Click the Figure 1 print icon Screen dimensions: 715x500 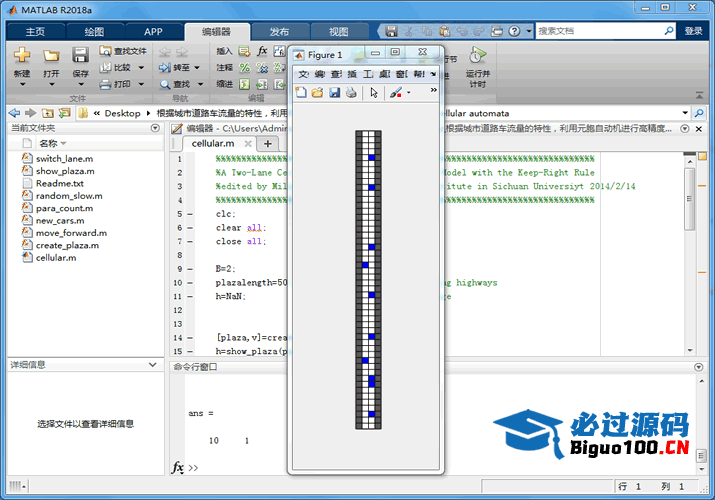351,92
